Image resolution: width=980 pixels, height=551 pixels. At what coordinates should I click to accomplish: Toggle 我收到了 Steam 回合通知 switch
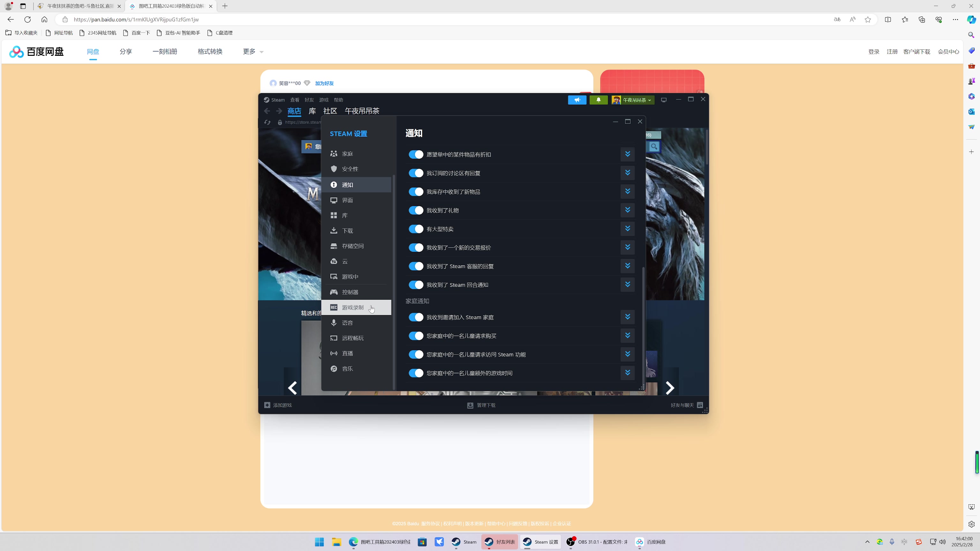[x=416, y=285]
